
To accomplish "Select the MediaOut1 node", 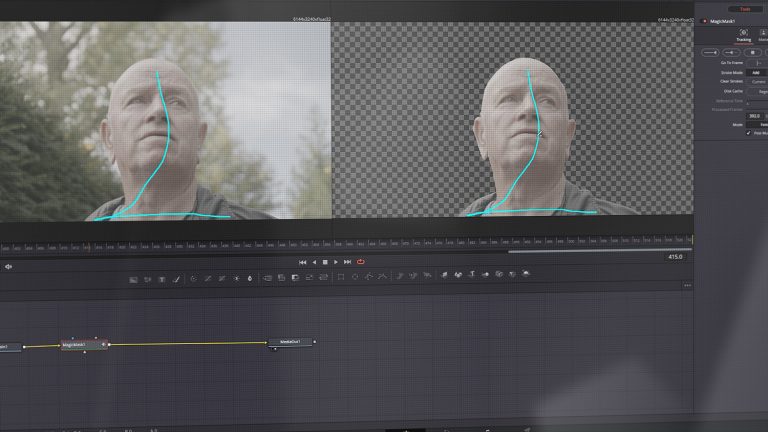I will [290, 342].
